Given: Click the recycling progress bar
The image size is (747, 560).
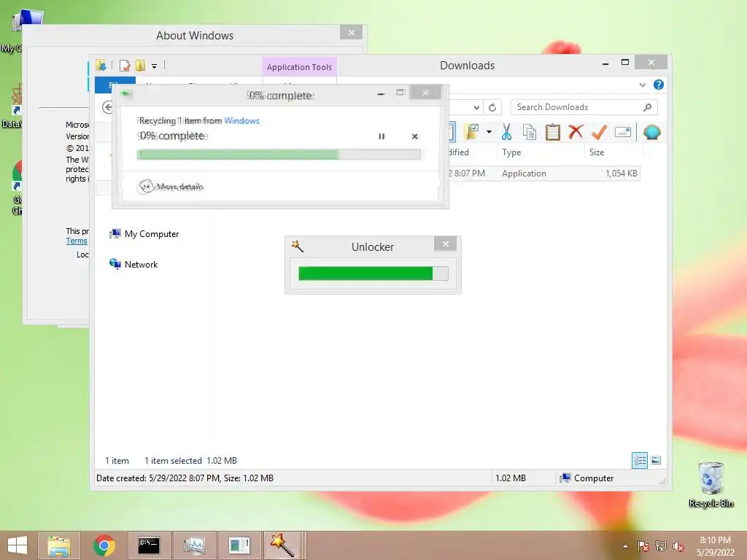Looking at the screenshot, I should click(279, 155).
